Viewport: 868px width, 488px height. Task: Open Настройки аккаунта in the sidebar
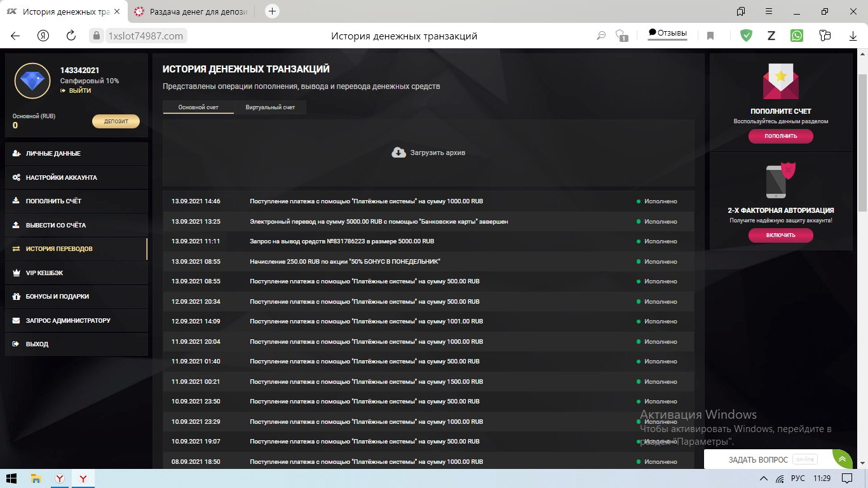pos(76,177)
